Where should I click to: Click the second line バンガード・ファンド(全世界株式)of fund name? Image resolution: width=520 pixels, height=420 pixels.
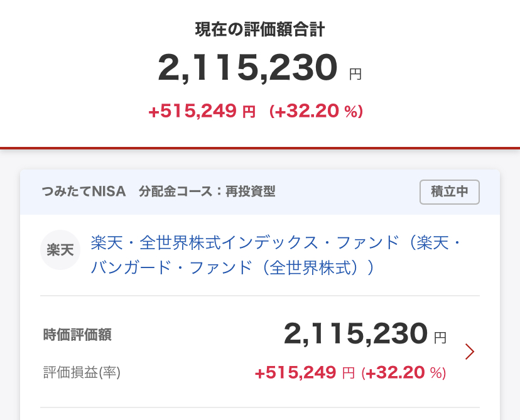pos(232,267)
